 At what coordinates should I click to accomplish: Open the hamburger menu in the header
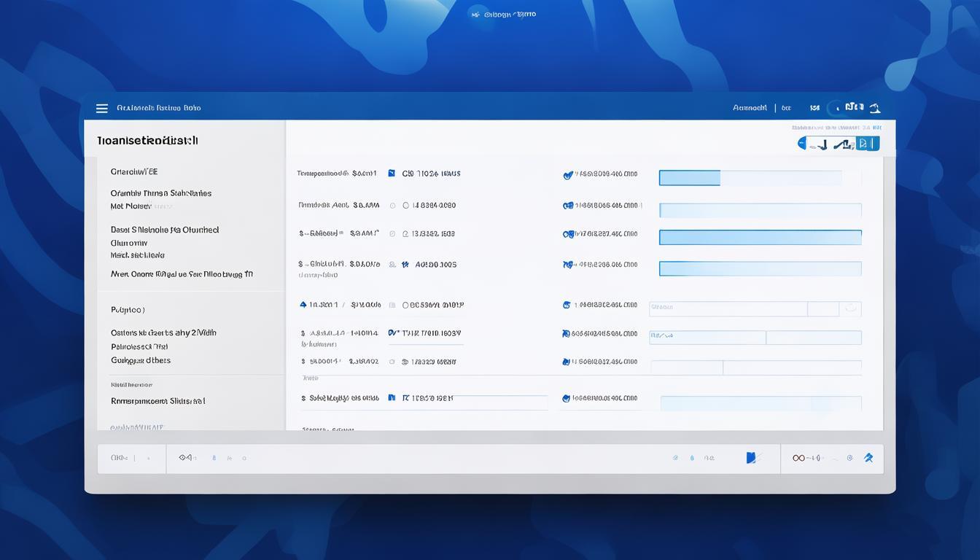tap(102, 108)
